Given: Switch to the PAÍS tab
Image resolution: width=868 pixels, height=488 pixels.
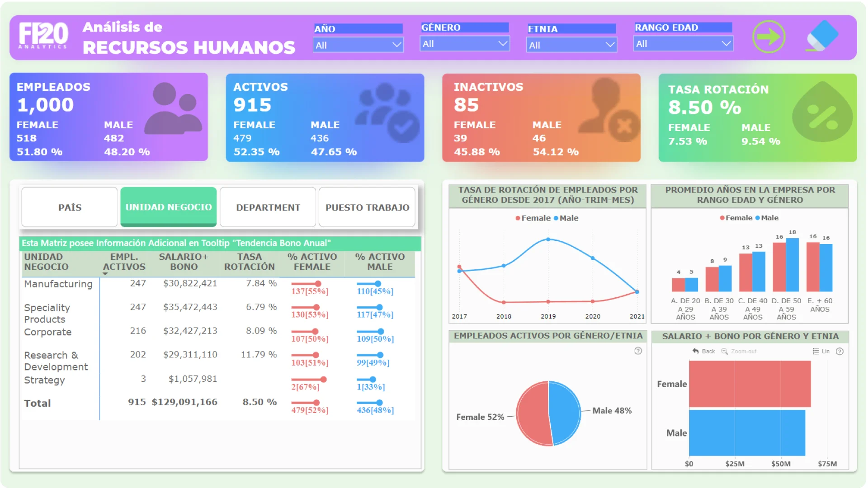Looking at the screenshot, I should point(70,207).
